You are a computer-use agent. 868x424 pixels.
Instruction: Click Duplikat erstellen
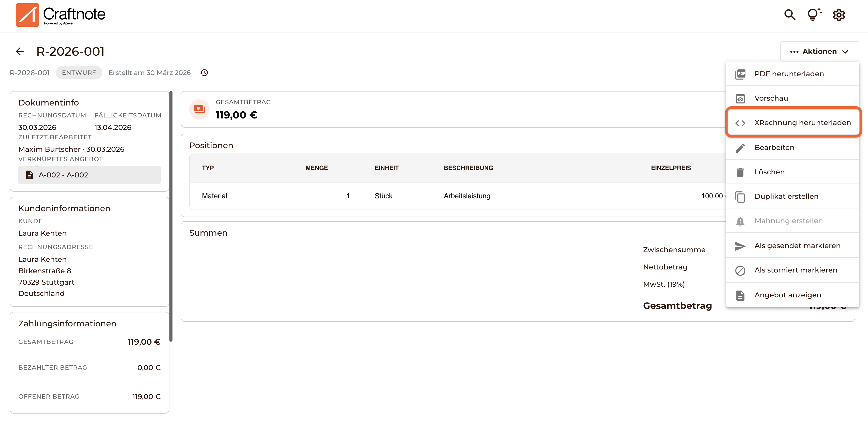(786, 197)
